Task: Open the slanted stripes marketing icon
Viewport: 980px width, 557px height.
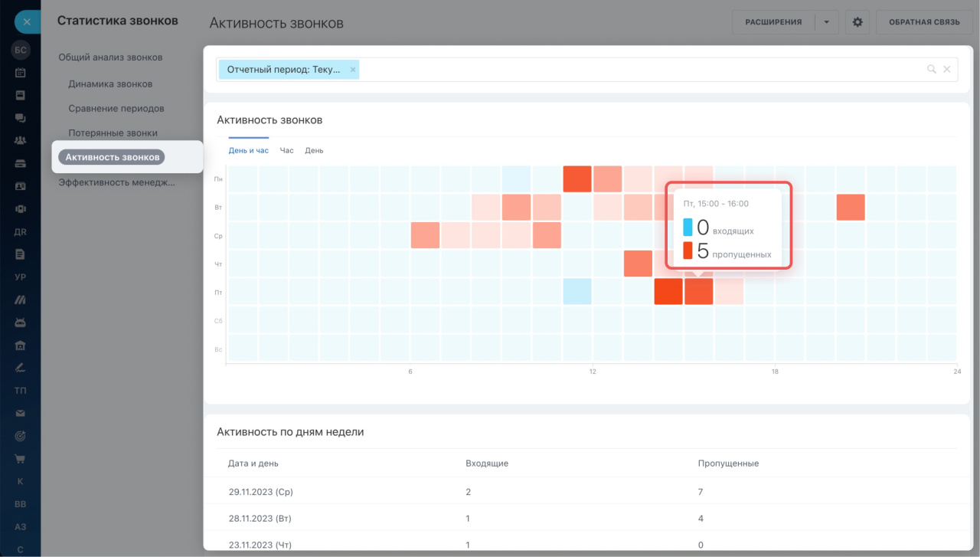Action: 21,300
